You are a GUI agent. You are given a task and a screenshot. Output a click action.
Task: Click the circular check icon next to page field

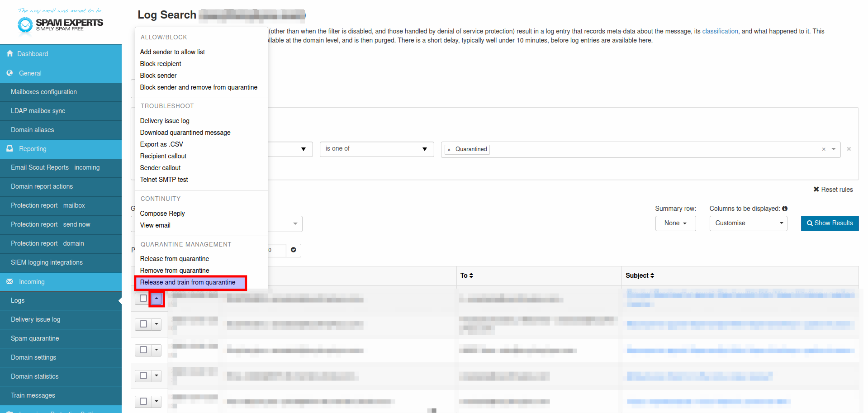(x=294, y=250)
